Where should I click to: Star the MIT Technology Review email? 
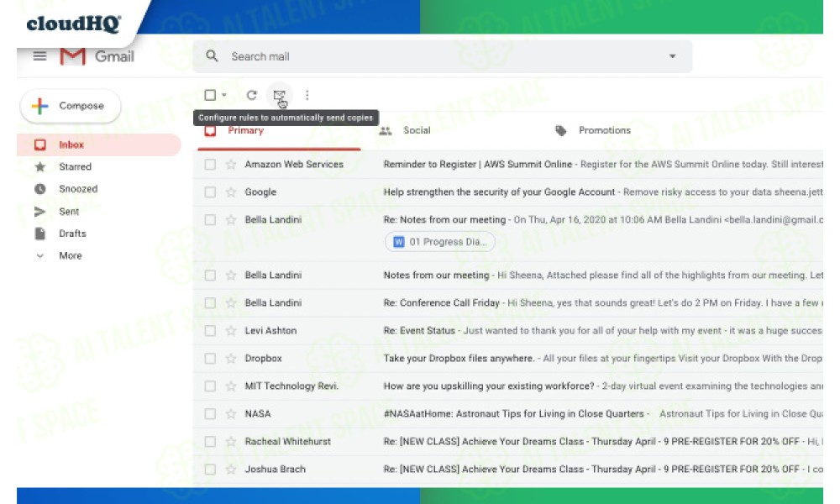(231, 386)
